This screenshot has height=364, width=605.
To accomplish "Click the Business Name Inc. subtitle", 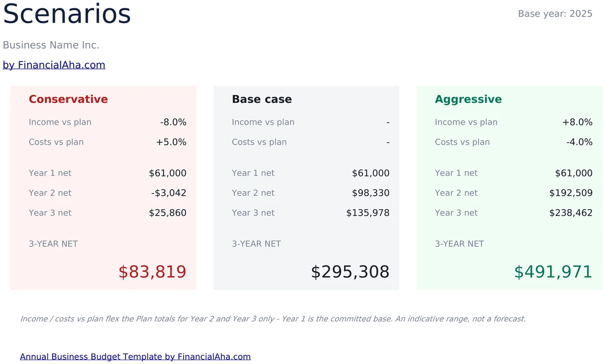I will click(51, 45).
